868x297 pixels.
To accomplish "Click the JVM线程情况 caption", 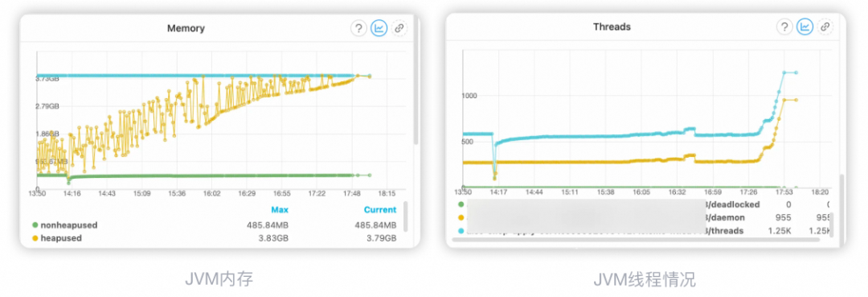I will pos(645,280).
